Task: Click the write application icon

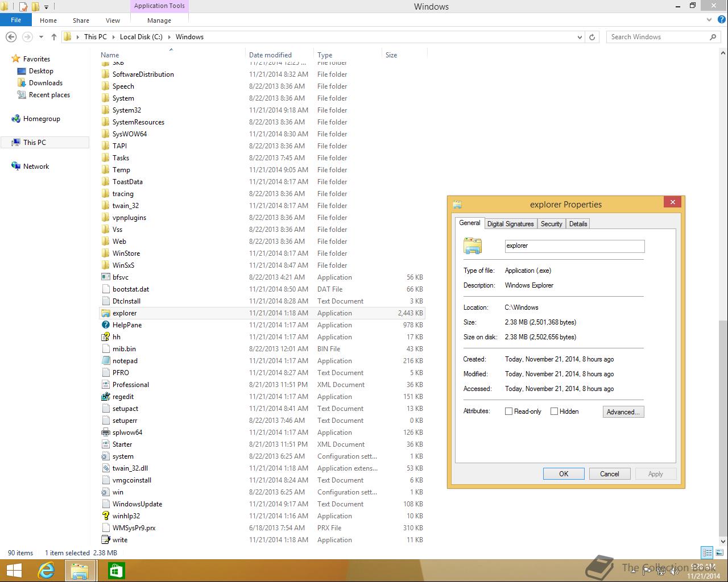Action: [105, 540]
